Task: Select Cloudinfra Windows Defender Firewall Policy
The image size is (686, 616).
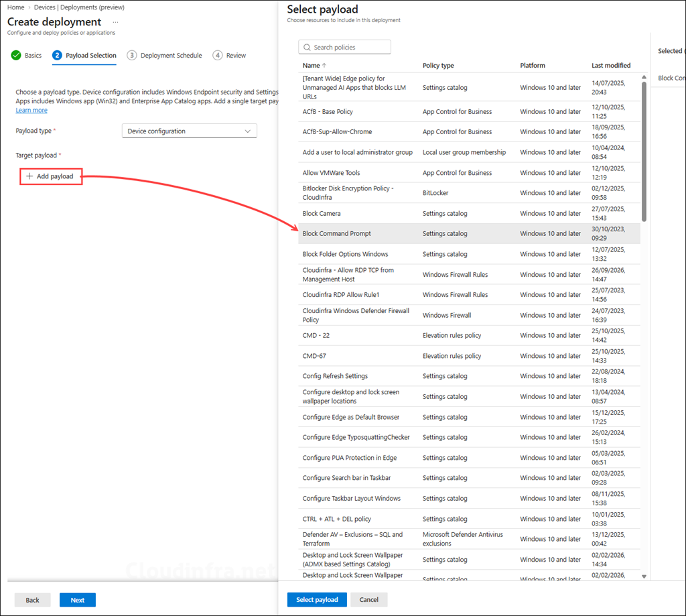Action: coord(469,315)
